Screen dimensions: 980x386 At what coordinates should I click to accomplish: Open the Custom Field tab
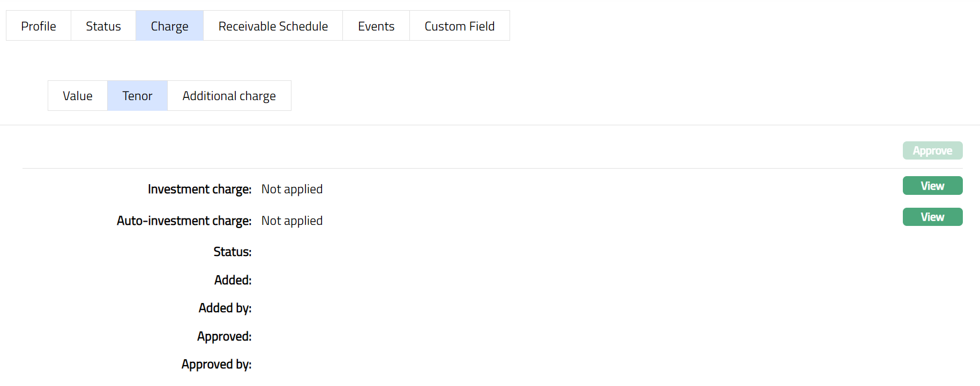[459, 26]
